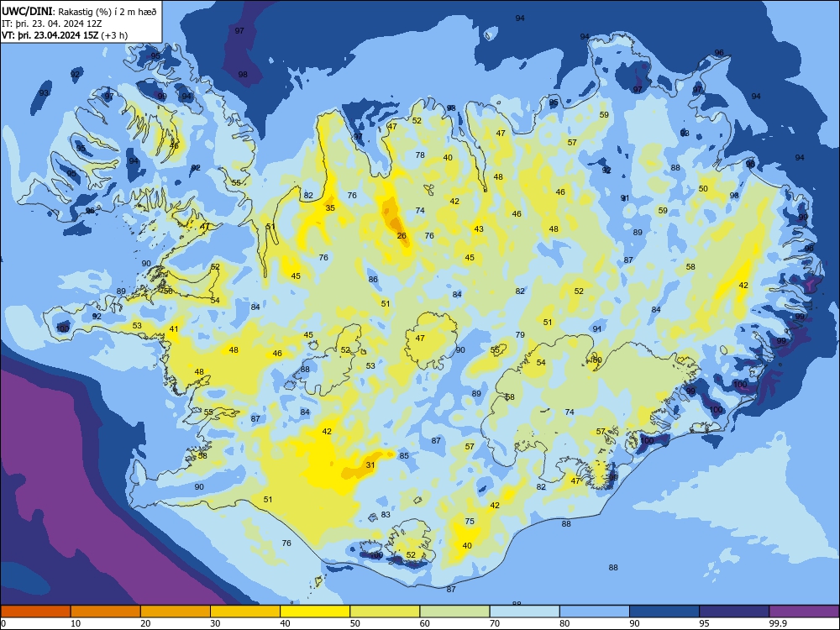Select the 30–40 golden legend swatch
Image resolution: width=840 pixels, height=630 pixels.
tap(245, 612)
